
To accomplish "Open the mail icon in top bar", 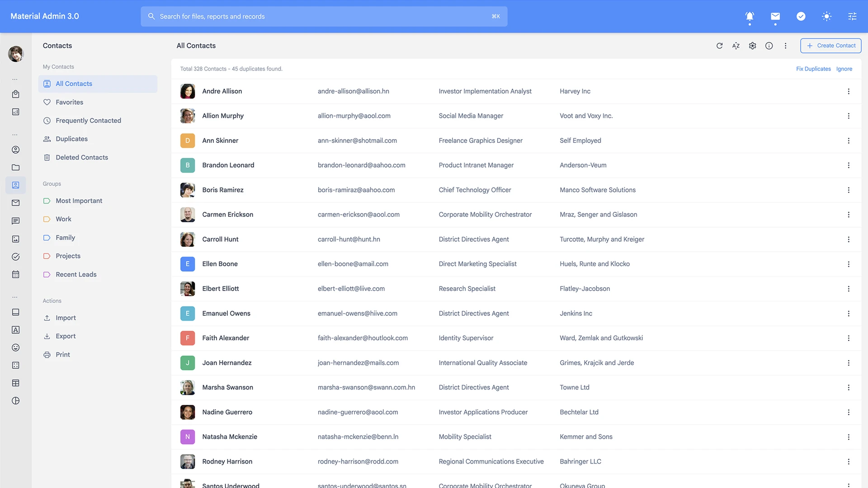I will click(x=775, y=16).
